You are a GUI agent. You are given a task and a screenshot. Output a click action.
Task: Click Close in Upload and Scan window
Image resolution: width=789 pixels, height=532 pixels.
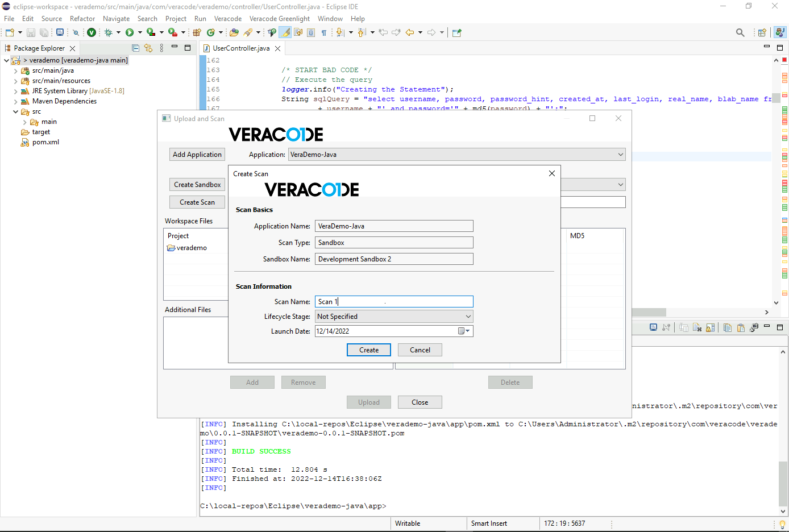pyautogui.click(x=420, y=402)
